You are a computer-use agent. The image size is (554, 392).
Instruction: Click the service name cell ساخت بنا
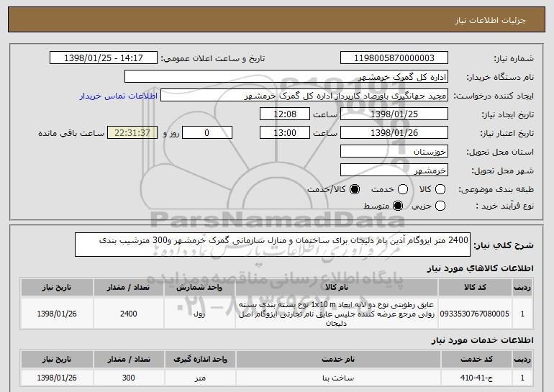click(338, 378)
